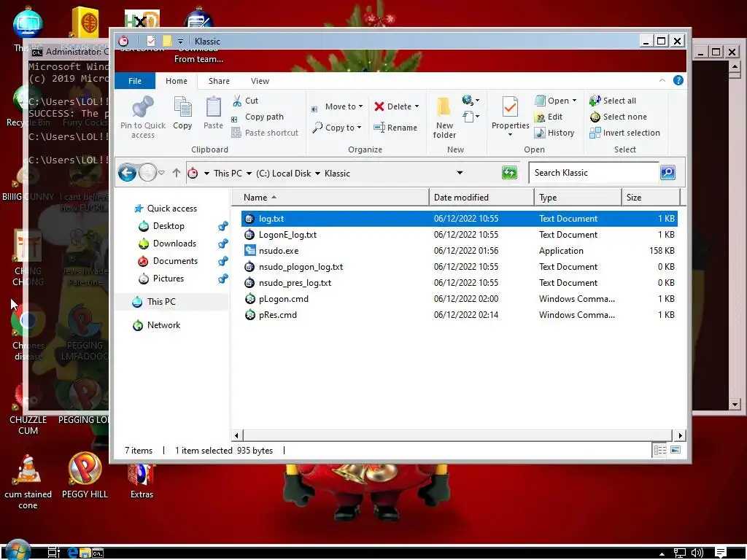Click Select none
The height and width of the screenshot is (560, 747).
(x=618, y=117)
